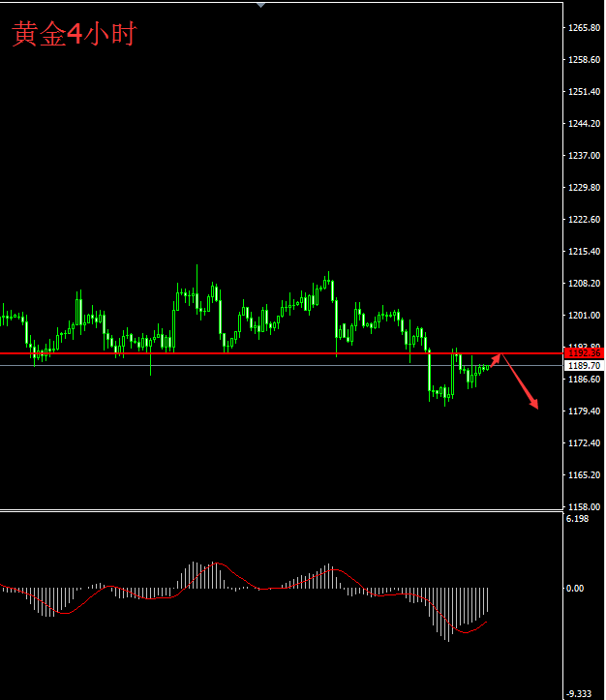Viewport: 606px width, 700px height.
Task: Click the 1165.20 price axis value
Action: [584, 475]
